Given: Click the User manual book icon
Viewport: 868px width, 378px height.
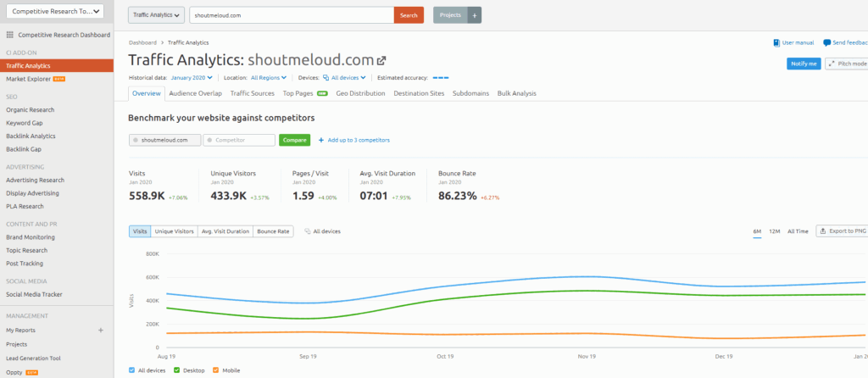Looking at the screenshot, I should pyautogui.click(x=776, y=42).
